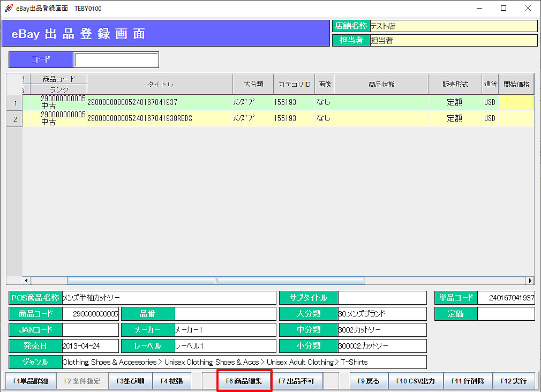
Task: Click the application icon in title bar
Action: pos(9,8)
